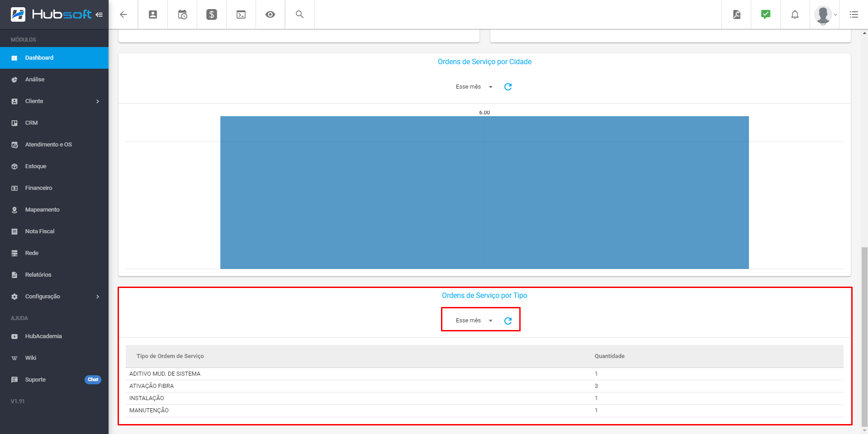Click the green checkmark chat icon
Viewport: 868px width, 434px height.
(766, 14)
